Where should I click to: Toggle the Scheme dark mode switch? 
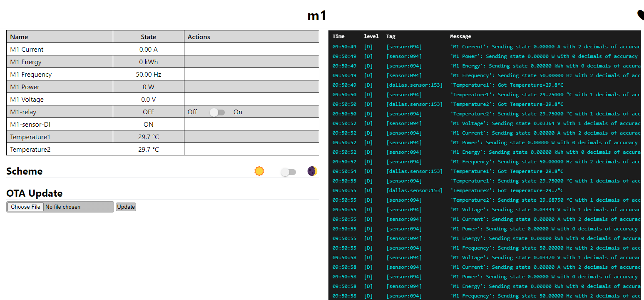(288, 172)
